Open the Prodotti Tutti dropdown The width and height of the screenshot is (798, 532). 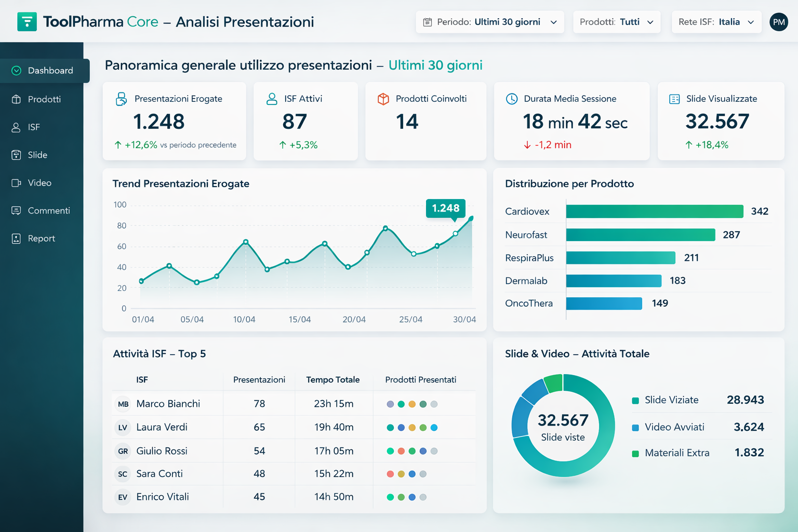(617, 22)
